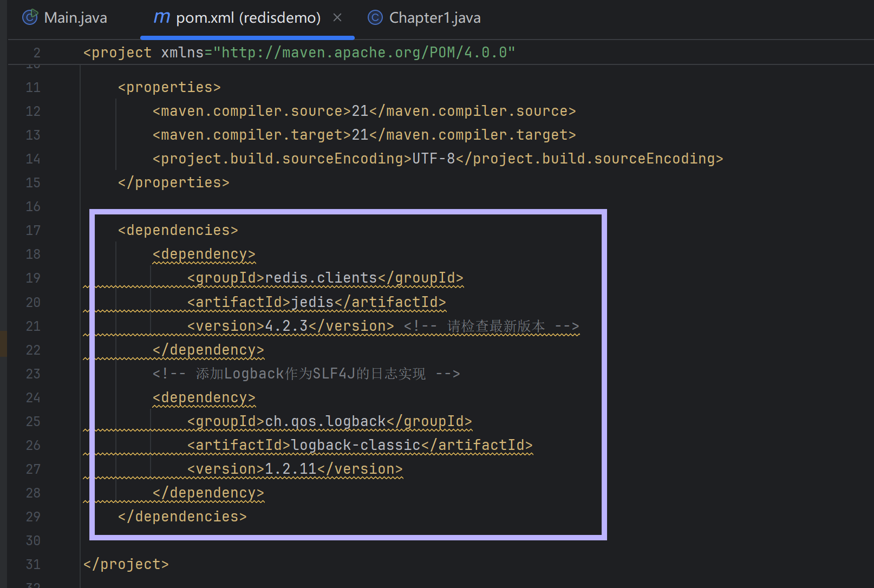Screen dimensions: 874x588
Task: Open the Chapter1.java editor tab
Action: pos(424,18)
